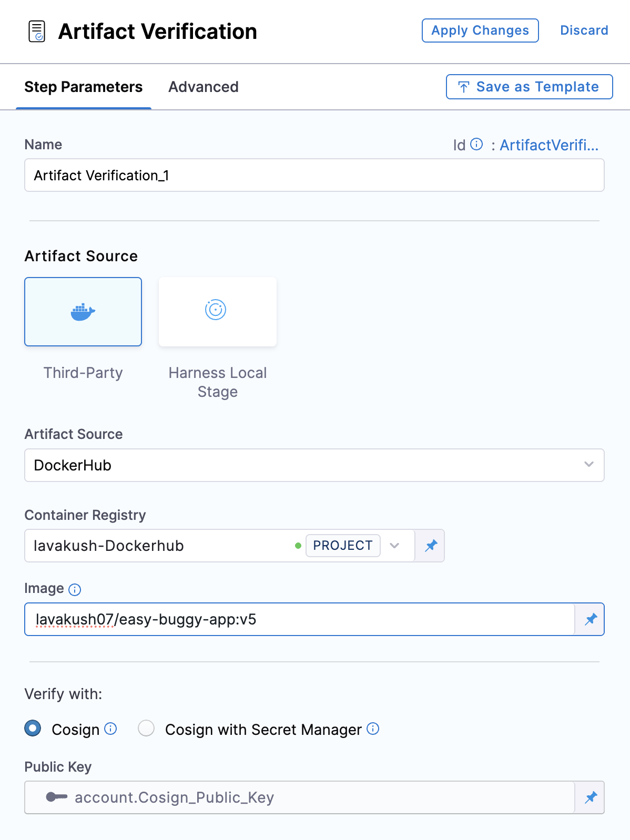Screen dimensions: 630x840
Task: Expand the lavakush-Dockerhub registry dropdown chevron
Action: click(394, 546)
